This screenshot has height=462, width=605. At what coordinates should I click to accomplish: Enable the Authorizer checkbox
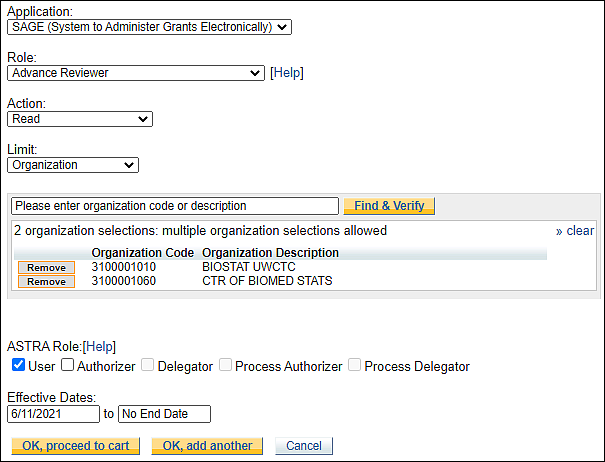(68, 365)
